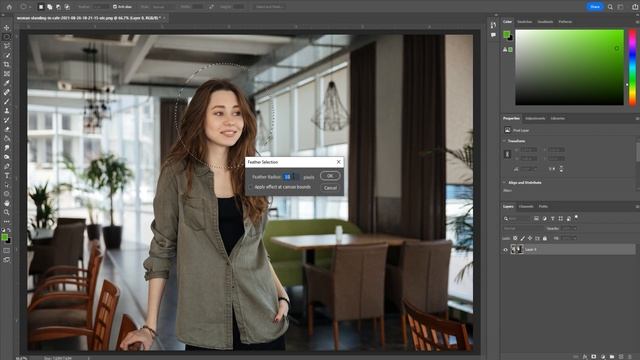Switch to the Gradients tab
The image size is (640, 360).
tap(545, 22)
